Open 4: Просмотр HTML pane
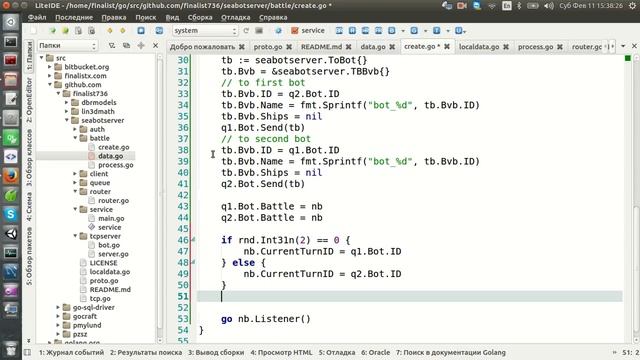 click(x=281, y=352)
